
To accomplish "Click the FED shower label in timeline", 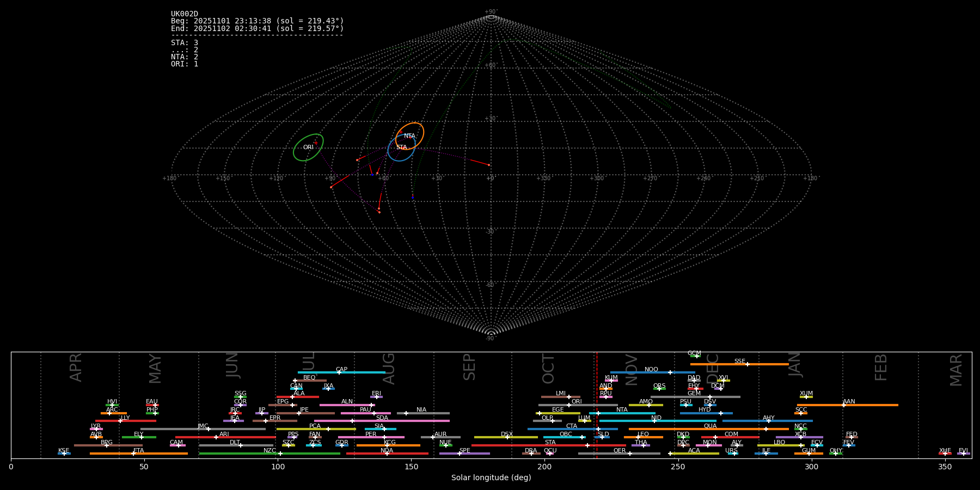I will click(x=852, y=434).
